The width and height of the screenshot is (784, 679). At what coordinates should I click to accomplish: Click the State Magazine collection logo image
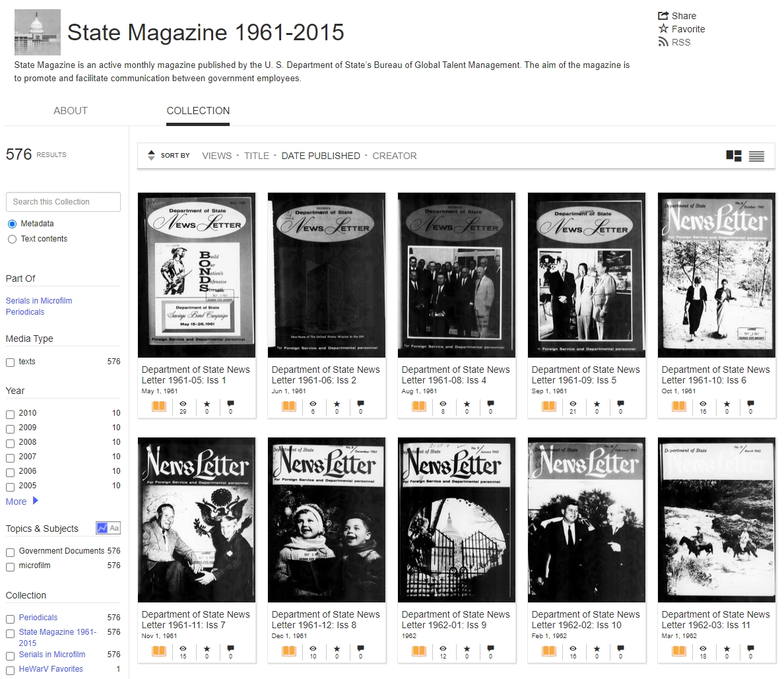click(x=38, y=32)
